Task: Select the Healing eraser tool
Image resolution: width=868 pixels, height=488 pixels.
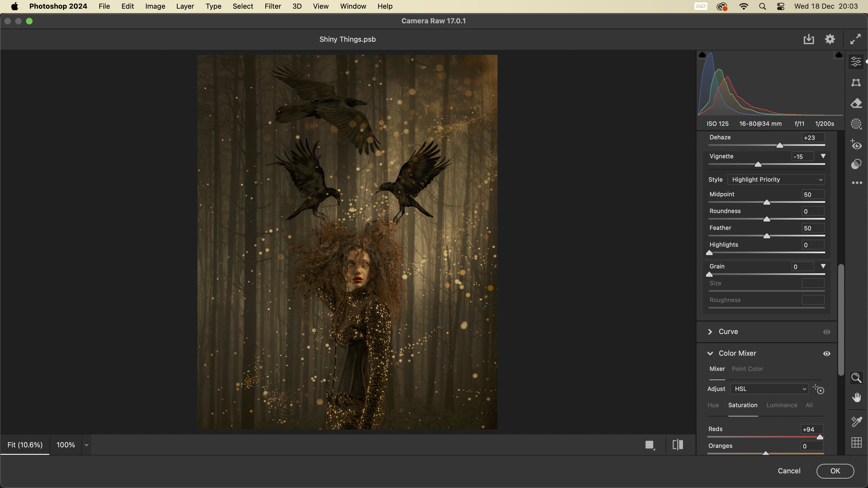Action: click(x=856, y=103)
